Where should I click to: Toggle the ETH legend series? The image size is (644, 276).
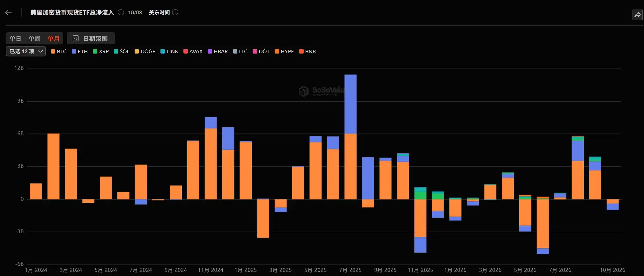point(80,51)
